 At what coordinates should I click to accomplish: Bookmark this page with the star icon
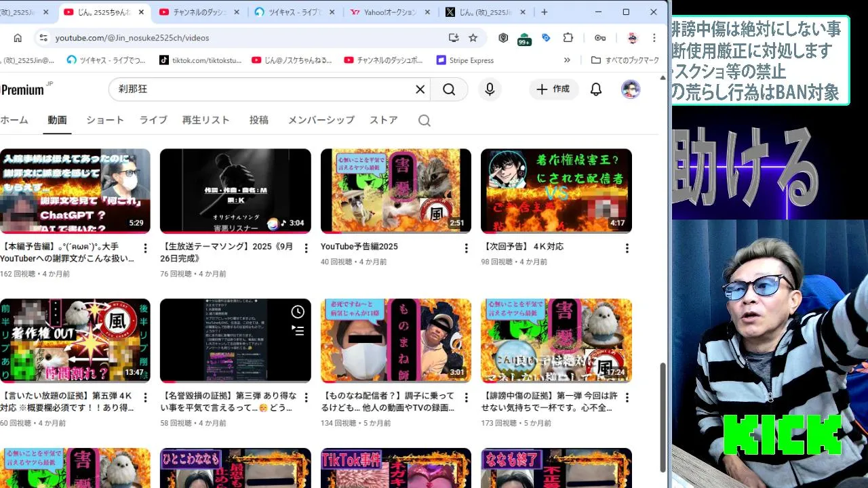473,38
